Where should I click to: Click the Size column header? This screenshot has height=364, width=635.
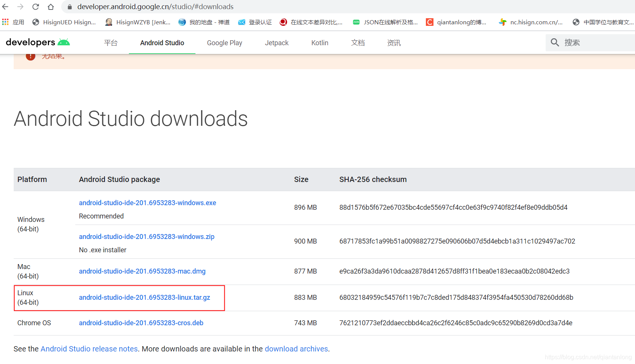301,179
